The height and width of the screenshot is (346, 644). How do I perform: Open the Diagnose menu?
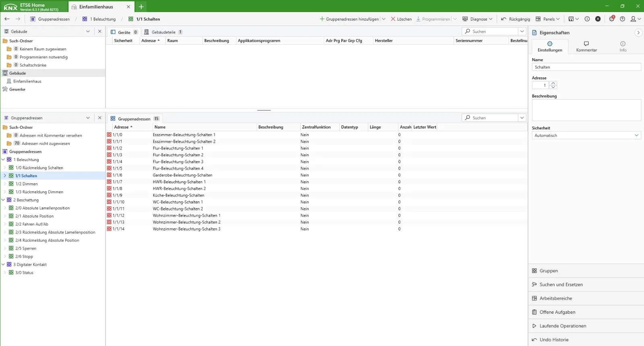pyautogui.click(x=477, y=19)
